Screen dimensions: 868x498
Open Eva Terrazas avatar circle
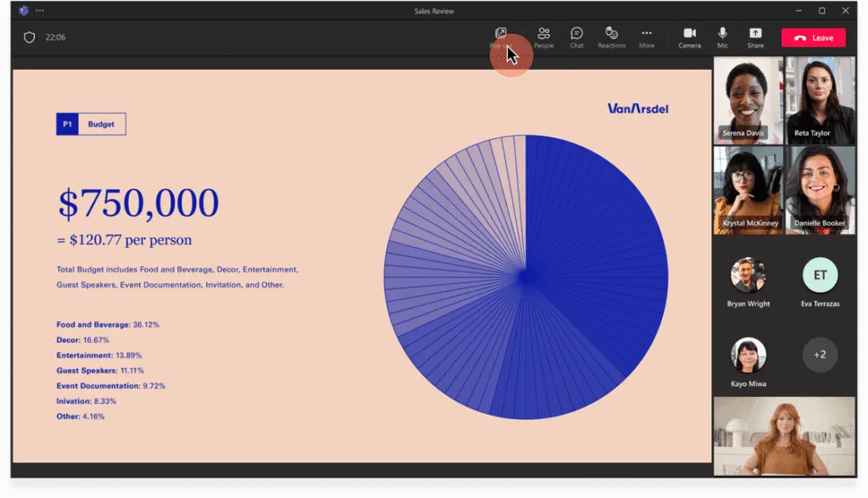click(820, 275)
